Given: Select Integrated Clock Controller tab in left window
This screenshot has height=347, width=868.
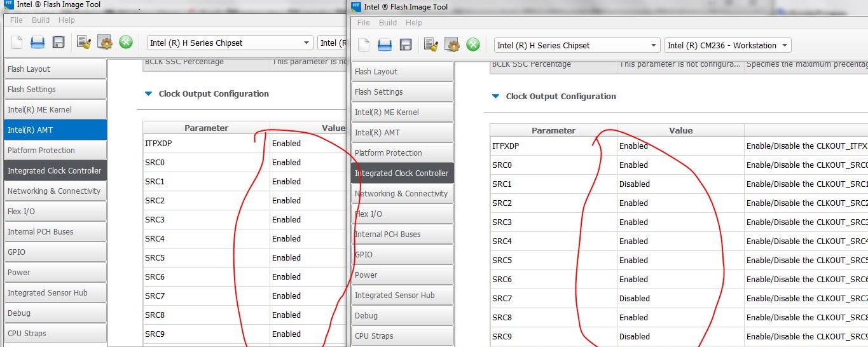Looking at the screenshot, I should pos(55,171).
